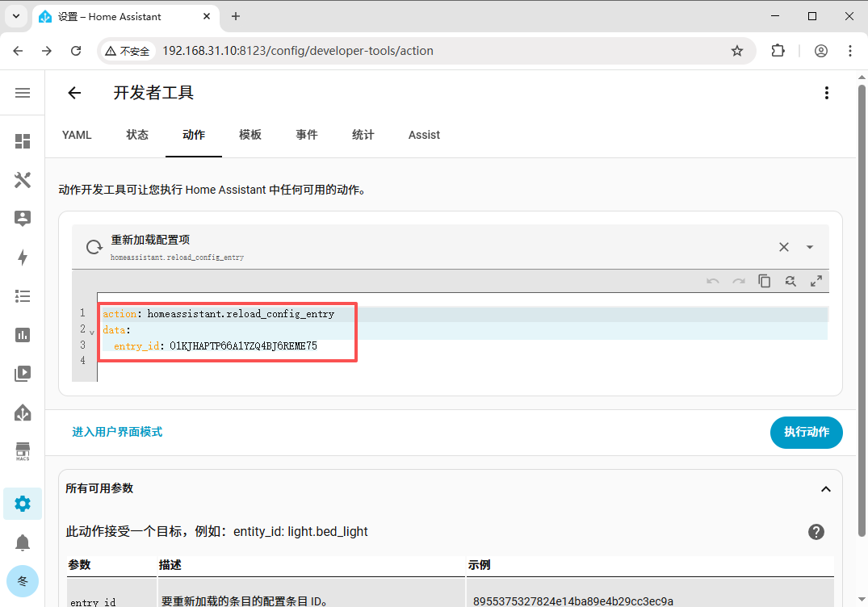Click the 不安全 site info chip
Viewport: 868px width, 607px height.
point(128,51)
